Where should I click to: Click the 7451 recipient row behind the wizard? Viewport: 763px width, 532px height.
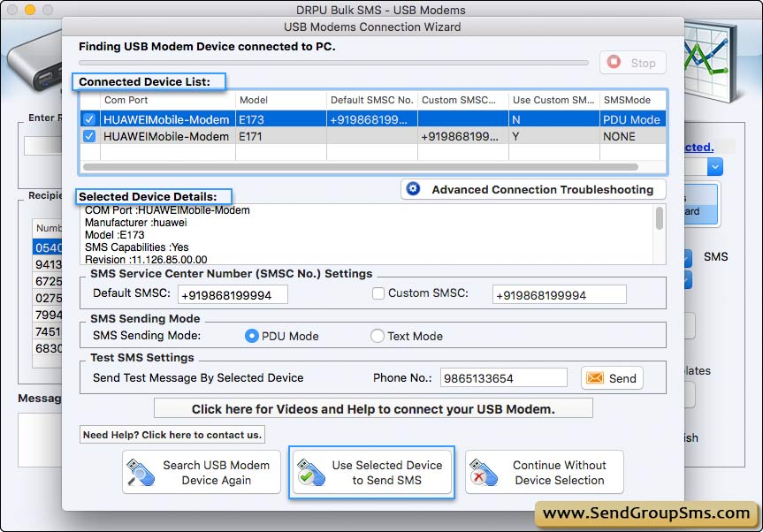pos(47,331)
